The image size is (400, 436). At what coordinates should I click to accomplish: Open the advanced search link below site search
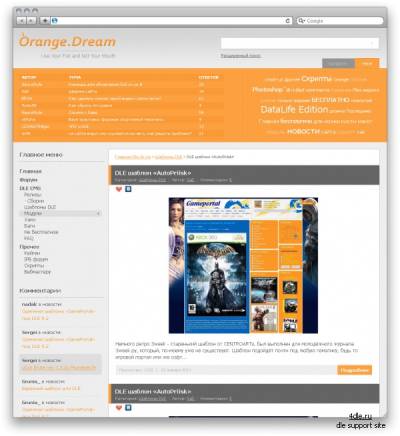pyautogui.click(x=240, y=56)
